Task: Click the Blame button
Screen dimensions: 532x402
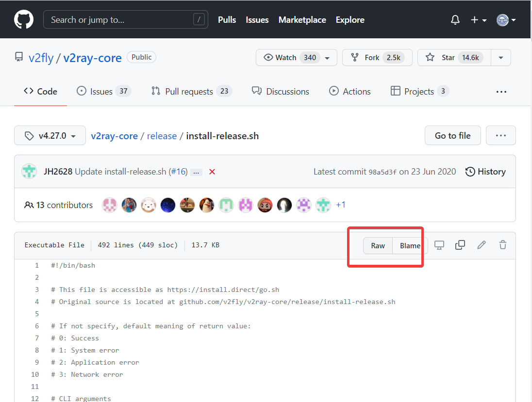Action: [410, 245]
